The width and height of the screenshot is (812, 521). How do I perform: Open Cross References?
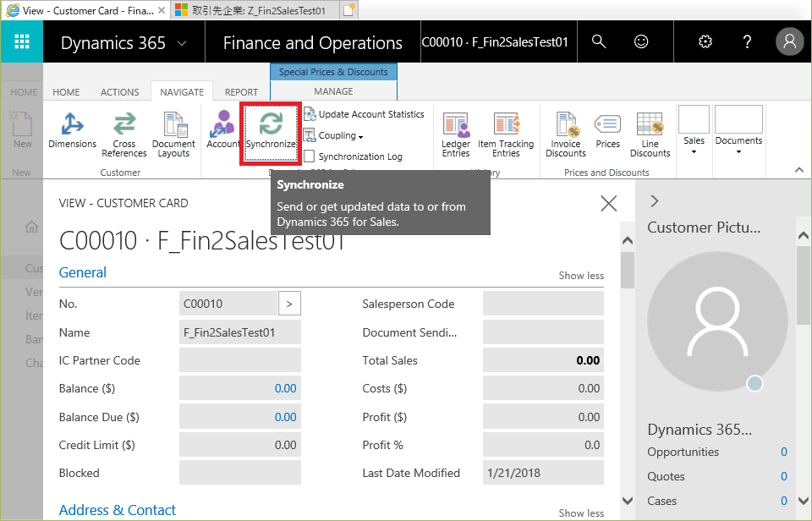pos(123,134)
